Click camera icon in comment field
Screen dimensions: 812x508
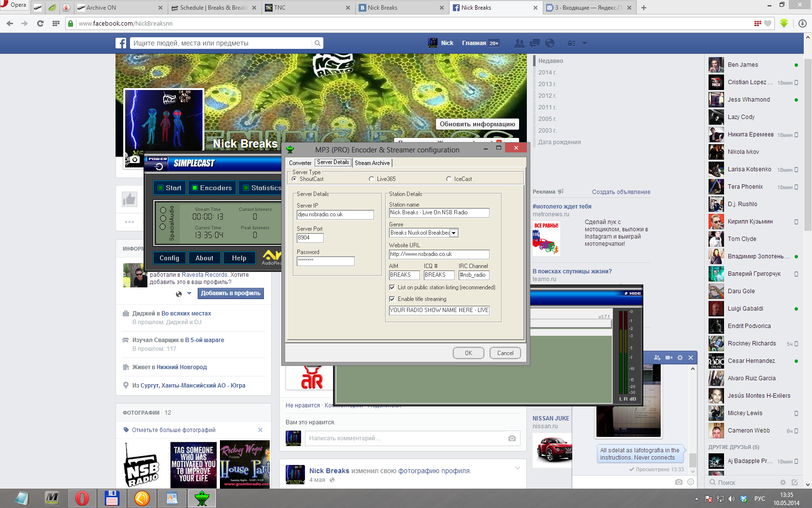pos(512,438)
